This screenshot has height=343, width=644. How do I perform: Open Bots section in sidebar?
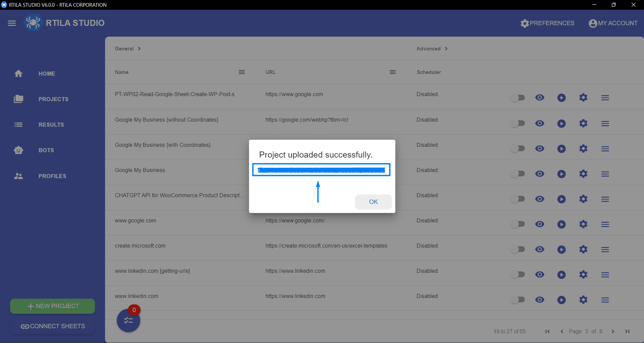tap(34, 150)
